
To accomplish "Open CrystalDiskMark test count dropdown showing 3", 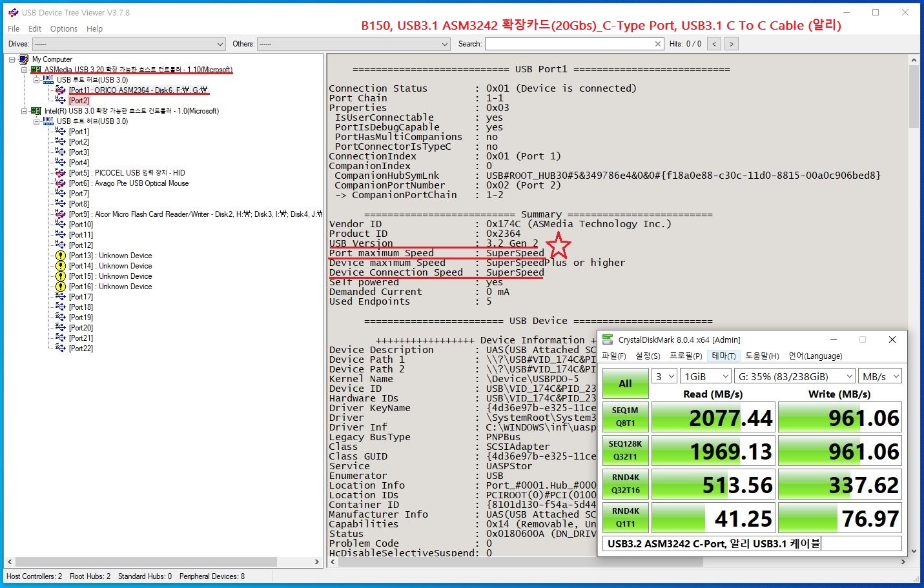I will tap(664, 376).
